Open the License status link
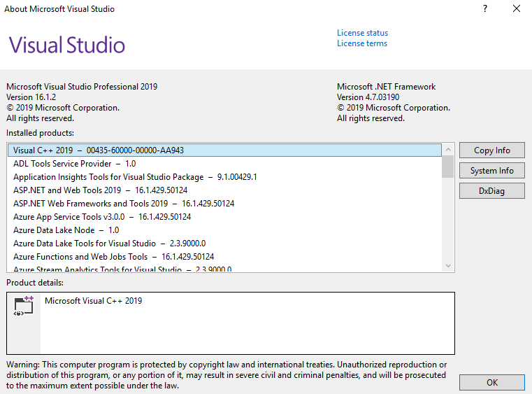532x394 pixels. click(x=362, y=33)
